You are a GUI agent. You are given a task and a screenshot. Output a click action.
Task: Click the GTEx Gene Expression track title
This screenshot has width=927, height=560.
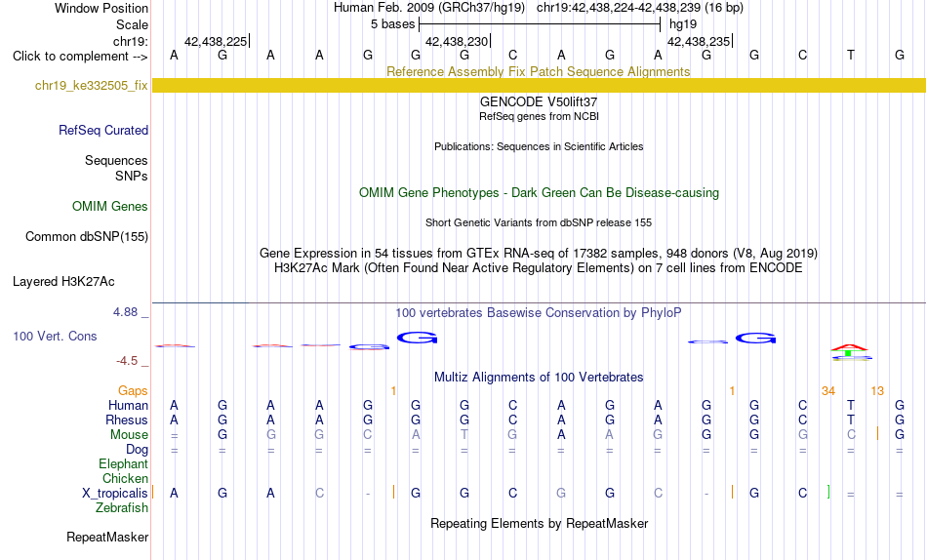tap(539, 253)
